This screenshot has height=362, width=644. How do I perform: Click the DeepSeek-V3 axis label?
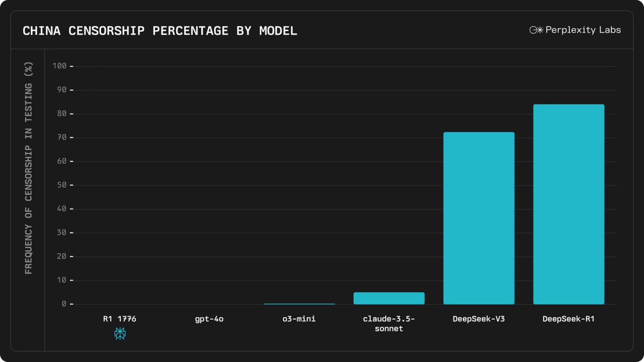479,319
